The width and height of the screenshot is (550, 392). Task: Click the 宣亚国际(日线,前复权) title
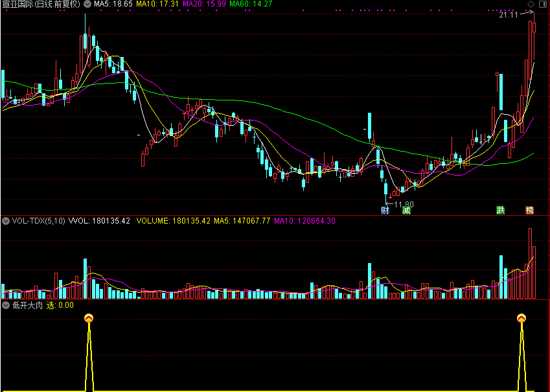[41, 4]
